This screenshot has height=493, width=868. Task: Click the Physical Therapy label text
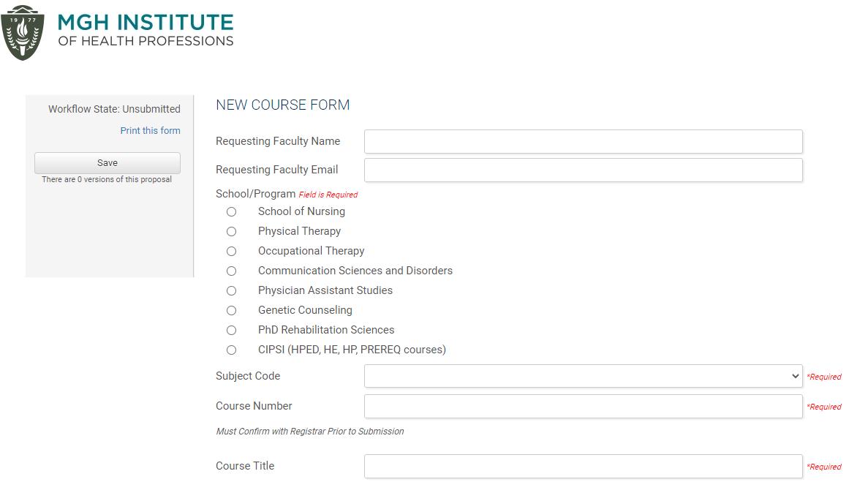click(299, 231)
